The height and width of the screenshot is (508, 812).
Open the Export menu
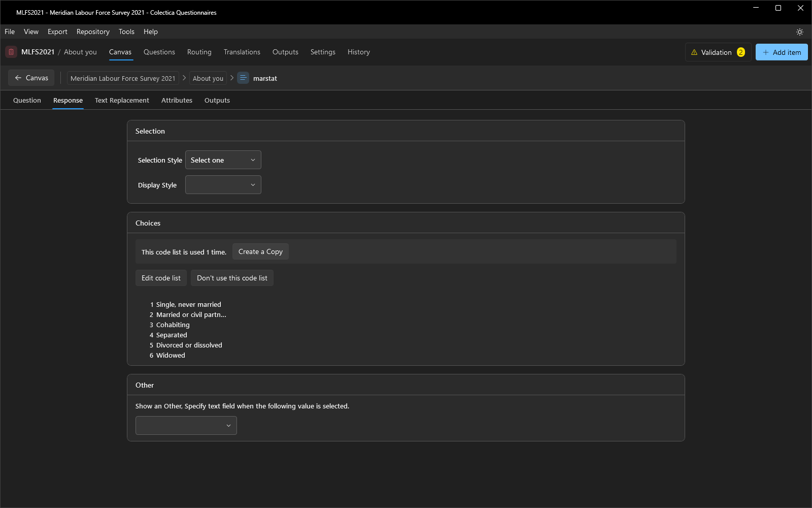coord(57,31)
